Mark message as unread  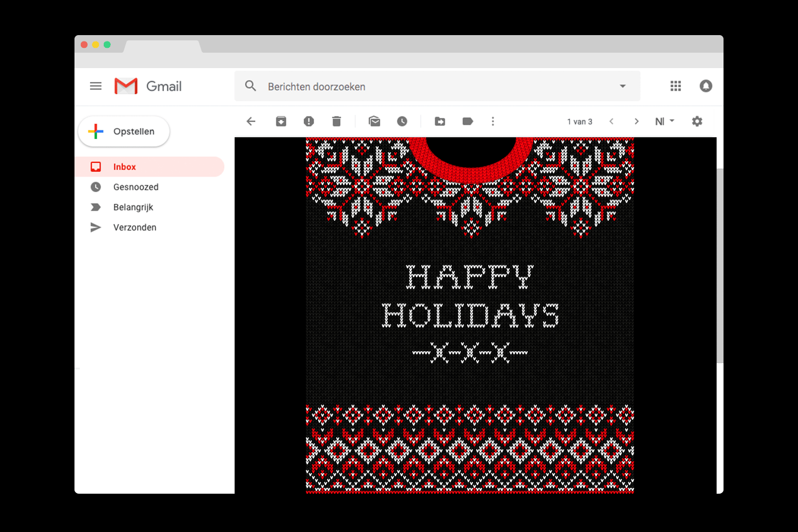coord(375,121)
